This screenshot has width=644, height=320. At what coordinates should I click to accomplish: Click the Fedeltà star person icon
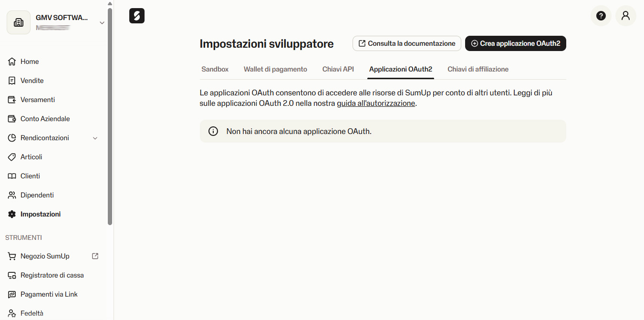(12, 313)
